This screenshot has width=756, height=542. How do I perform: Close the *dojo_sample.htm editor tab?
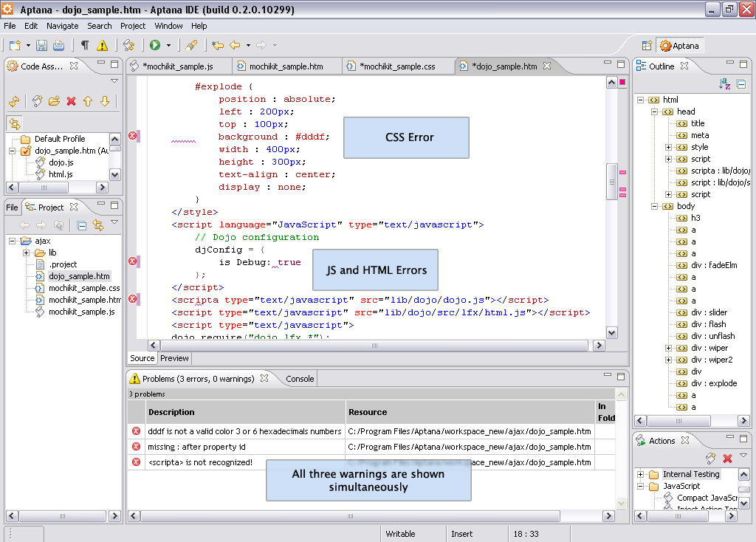(547, 66)
